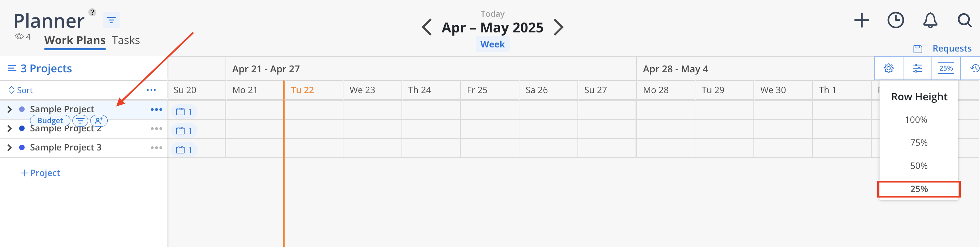Click the plus add button
The width and height of the screenshot is (980, 247).
[x=861, y=20]
